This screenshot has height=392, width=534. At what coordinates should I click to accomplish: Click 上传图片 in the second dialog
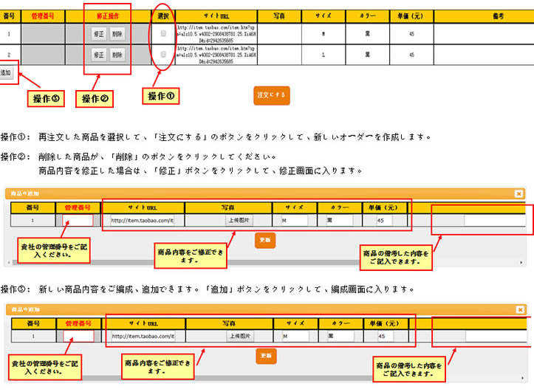point(240,336)
